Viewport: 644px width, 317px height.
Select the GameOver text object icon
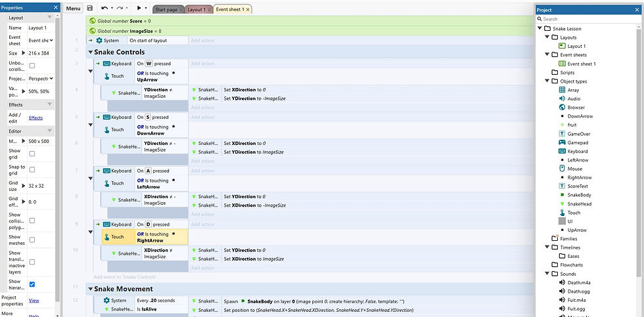(x=563, y=134)
